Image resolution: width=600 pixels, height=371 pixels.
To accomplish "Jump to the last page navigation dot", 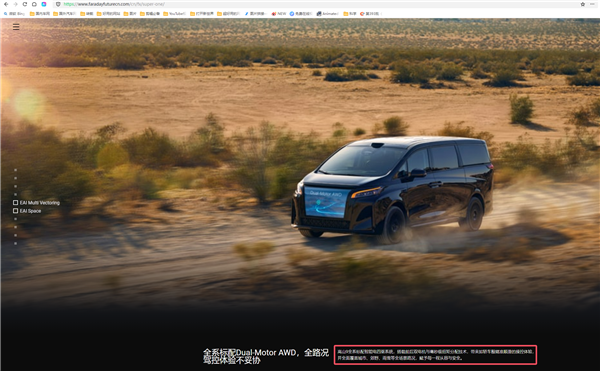I will (15, 243).
